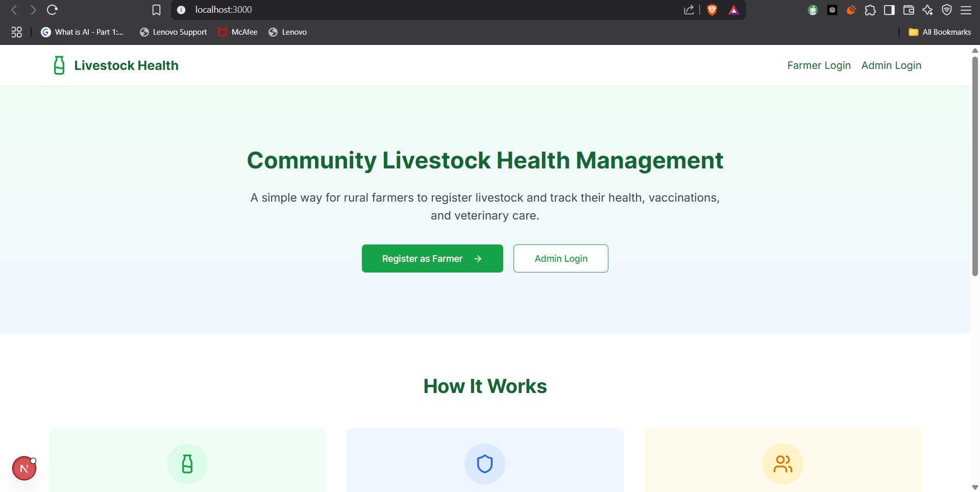Bookmark this page using the bookmark icon

tap(156, 10)
